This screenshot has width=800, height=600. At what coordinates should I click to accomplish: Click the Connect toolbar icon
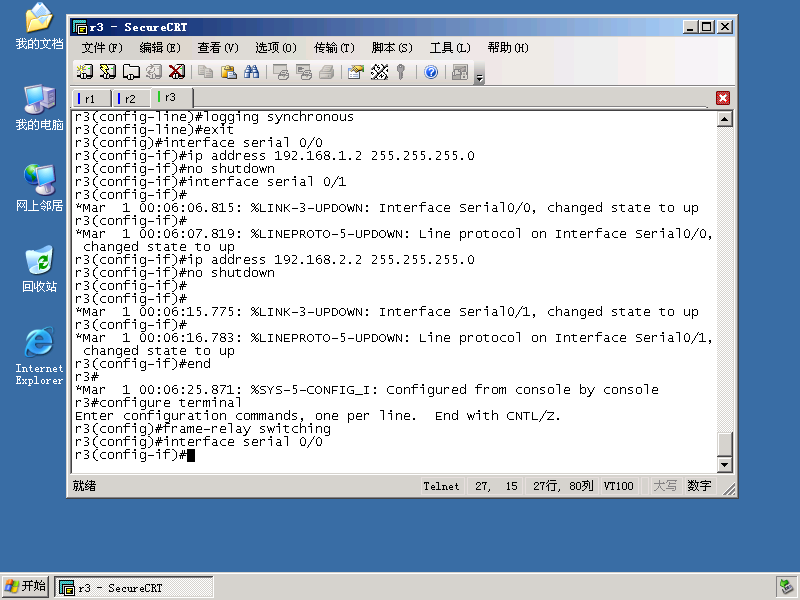pyautogui.click(x=85, y=72)
